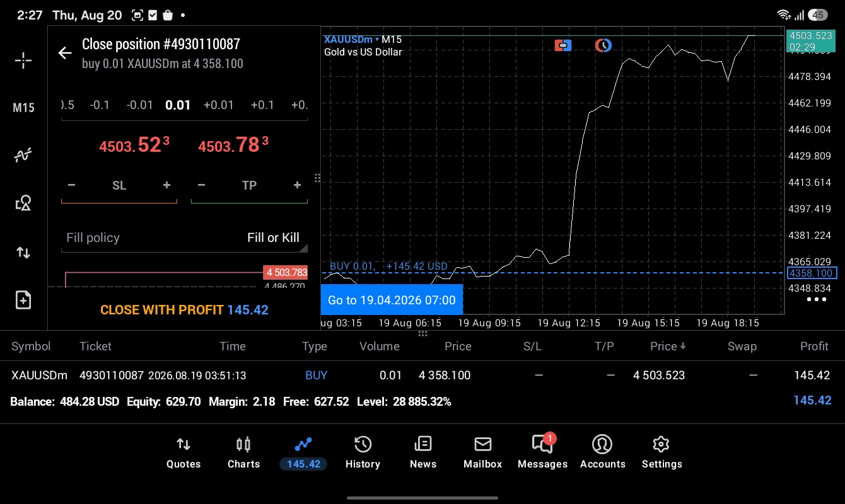Image resolution: width=845 pixels, height=504 pixels.
Task: Go back from Close position panel
Action: [65, 53]
